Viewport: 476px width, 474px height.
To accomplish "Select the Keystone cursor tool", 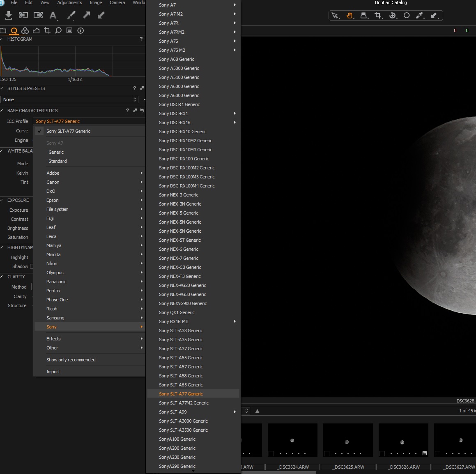I will (x=364, y=16).
